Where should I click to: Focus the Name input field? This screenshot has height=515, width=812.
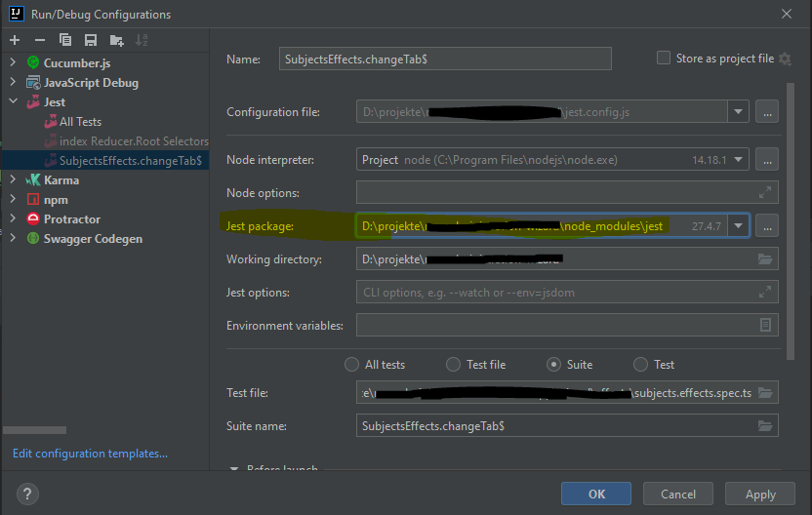[445, 59]
